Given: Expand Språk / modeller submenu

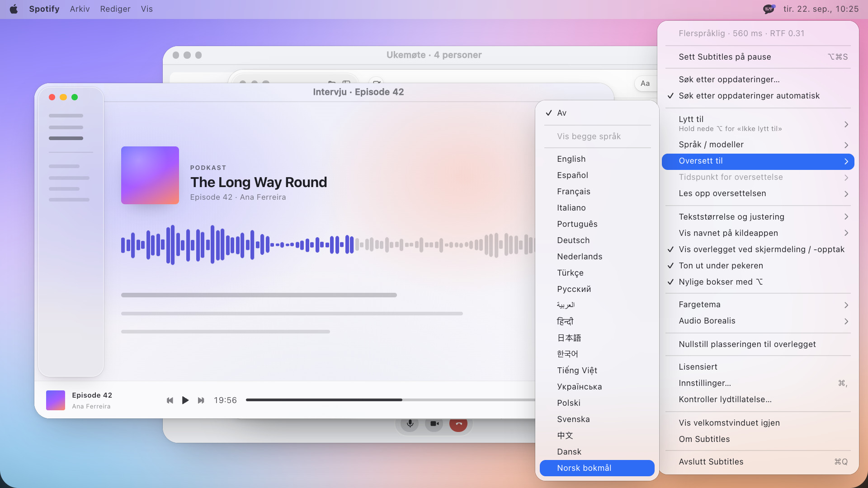Looking at the screenshot, I should point(758,145).
